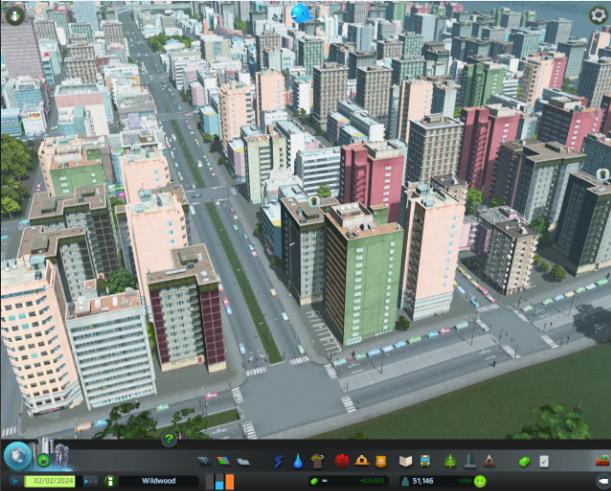Open the Healthcare menu

pos(342,461)
